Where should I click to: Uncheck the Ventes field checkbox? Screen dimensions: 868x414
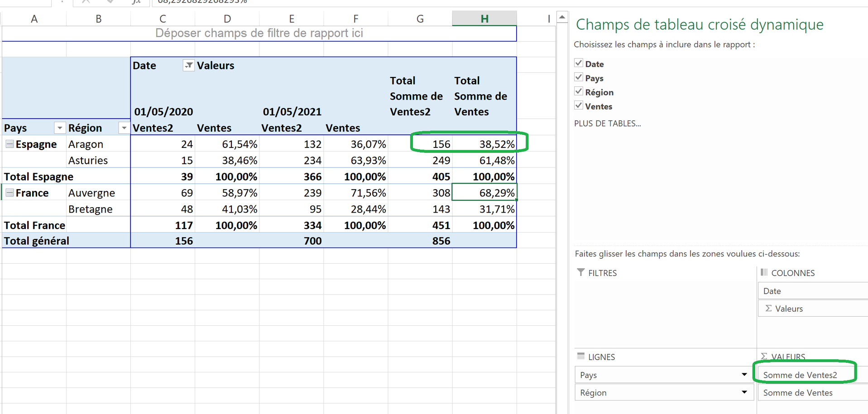578,105
